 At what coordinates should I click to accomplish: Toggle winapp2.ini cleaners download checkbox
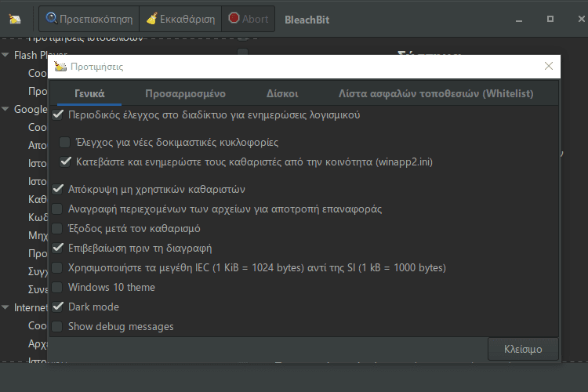[65, 162]
